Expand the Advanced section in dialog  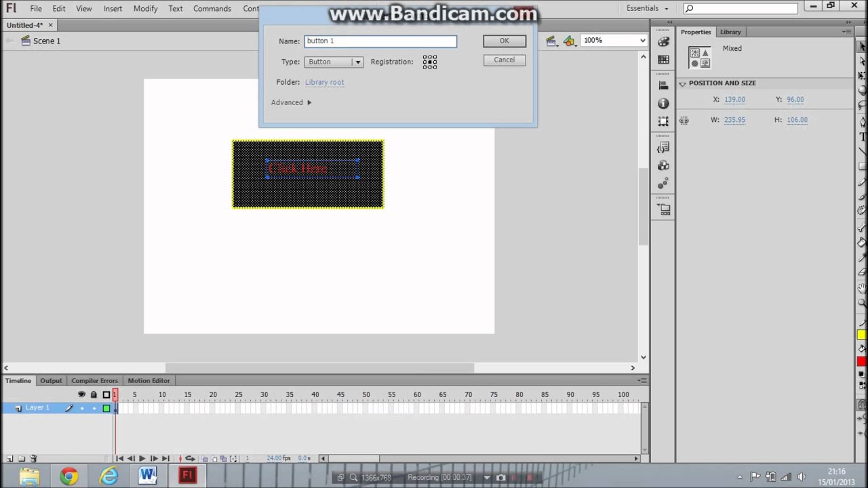(x=292, y=102)
